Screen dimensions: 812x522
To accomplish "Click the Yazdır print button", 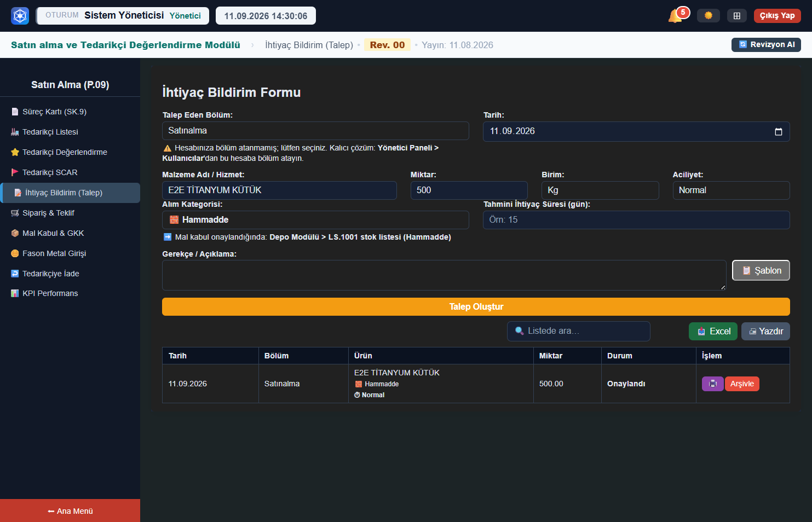I will click(765, 331).
